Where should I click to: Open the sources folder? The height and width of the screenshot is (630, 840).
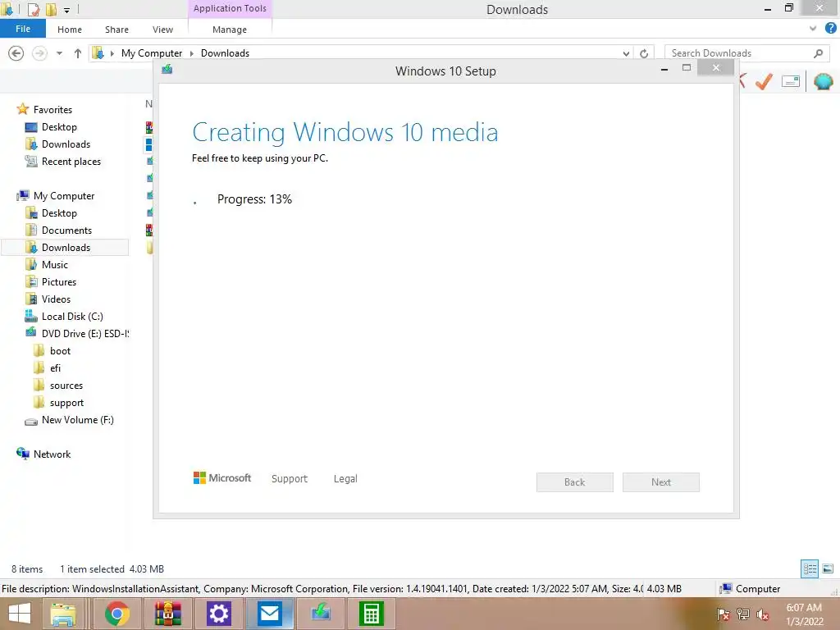(x=66, y=386)
